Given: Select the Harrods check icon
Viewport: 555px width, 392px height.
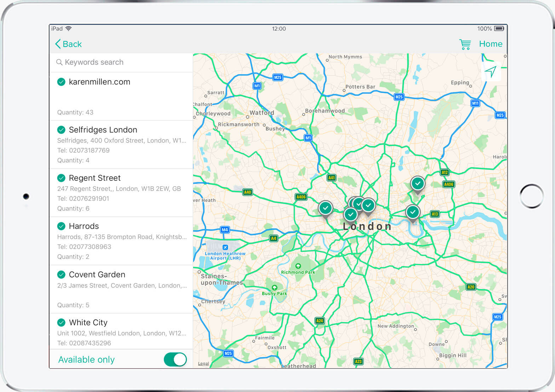Looking at the screenshot, I should [x=61, y=226].
